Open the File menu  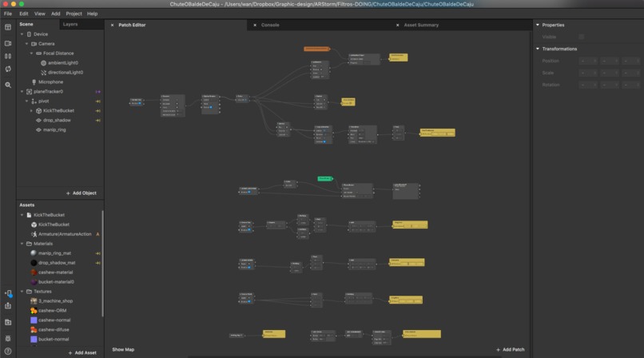(8, 14)
